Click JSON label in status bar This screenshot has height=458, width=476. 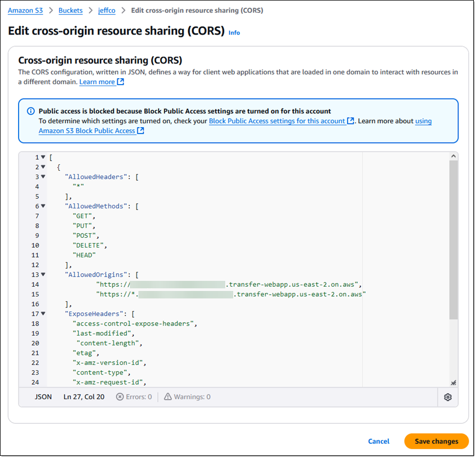pos(43,397)
